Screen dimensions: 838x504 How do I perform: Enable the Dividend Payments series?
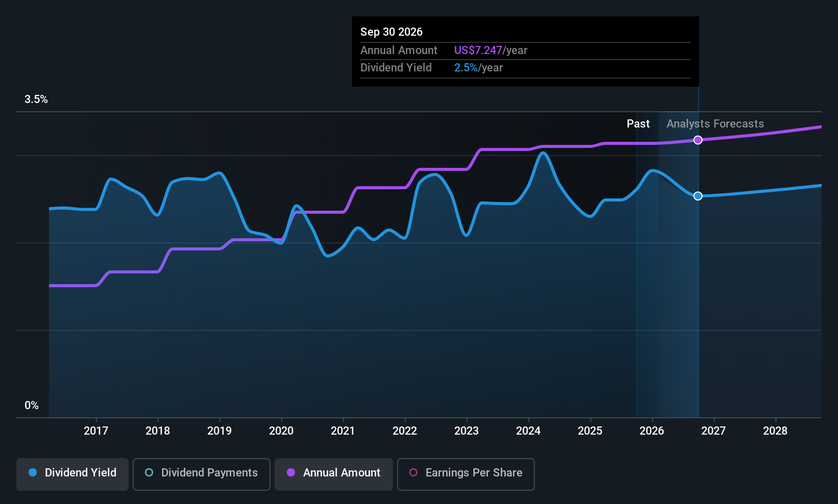pos(202,474)
